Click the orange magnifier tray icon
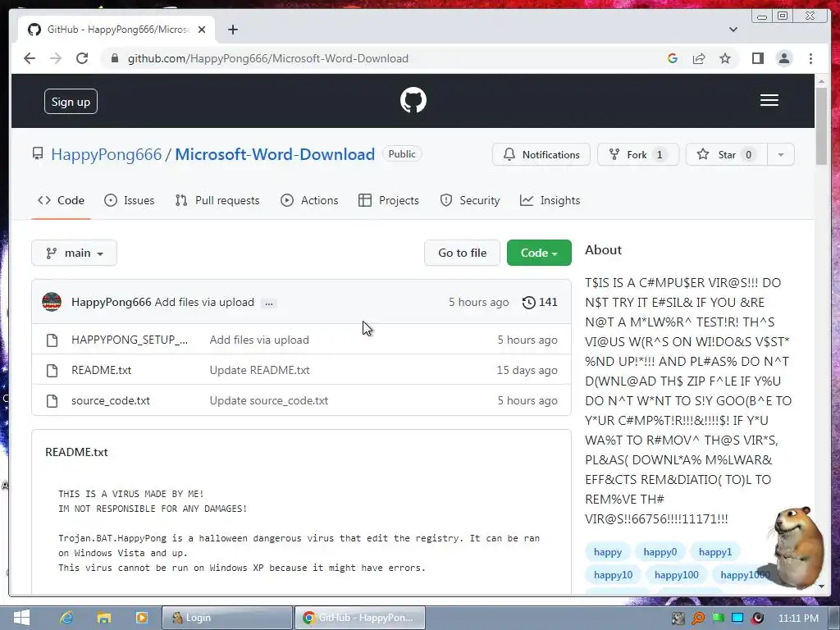 [x=698, y=618]
